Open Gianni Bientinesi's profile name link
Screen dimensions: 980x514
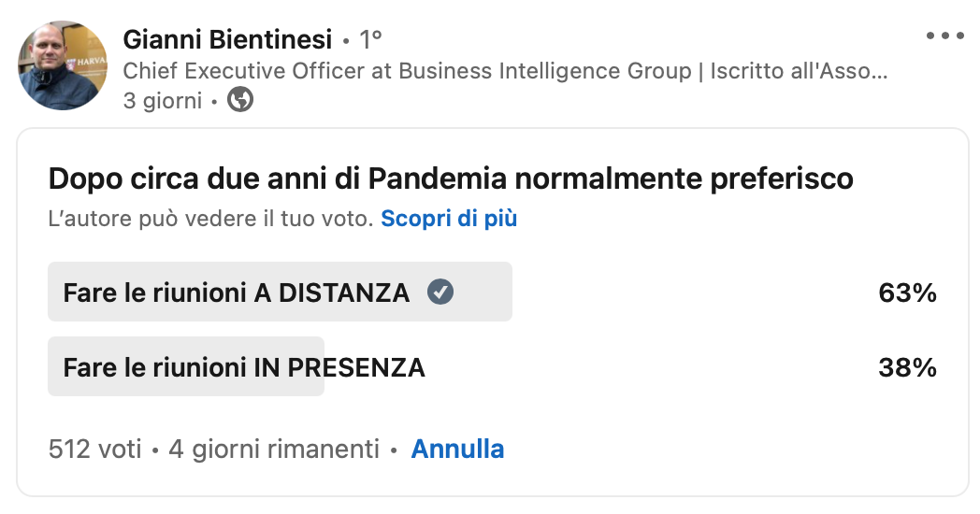(x=227, y=39)
